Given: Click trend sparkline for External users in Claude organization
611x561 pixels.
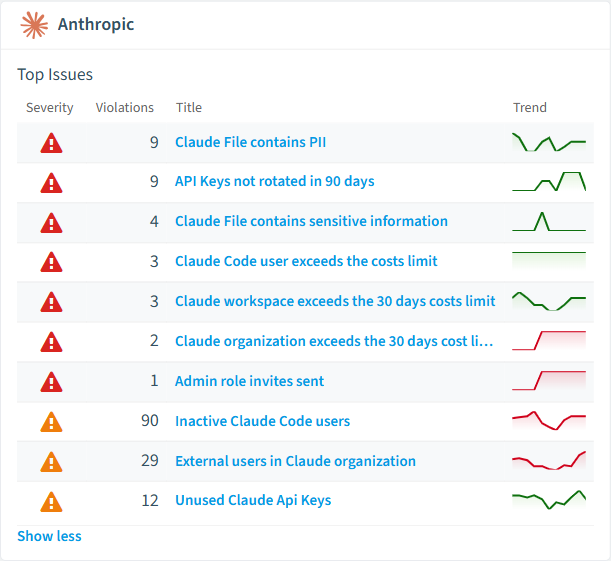Looking at the screenshot, I should click(549, 460).
